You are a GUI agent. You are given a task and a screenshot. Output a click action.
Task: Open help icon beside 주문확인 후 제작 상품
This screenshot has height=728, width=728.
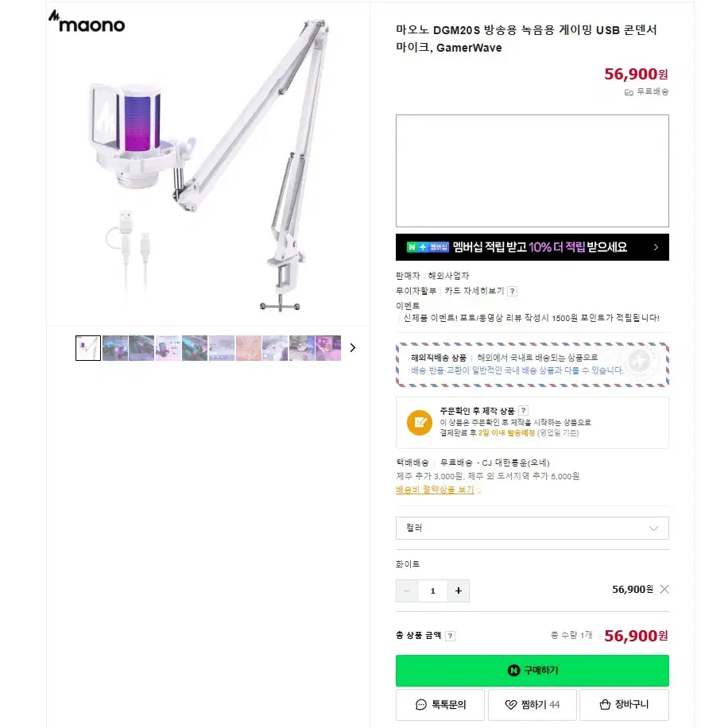[523, 410]
